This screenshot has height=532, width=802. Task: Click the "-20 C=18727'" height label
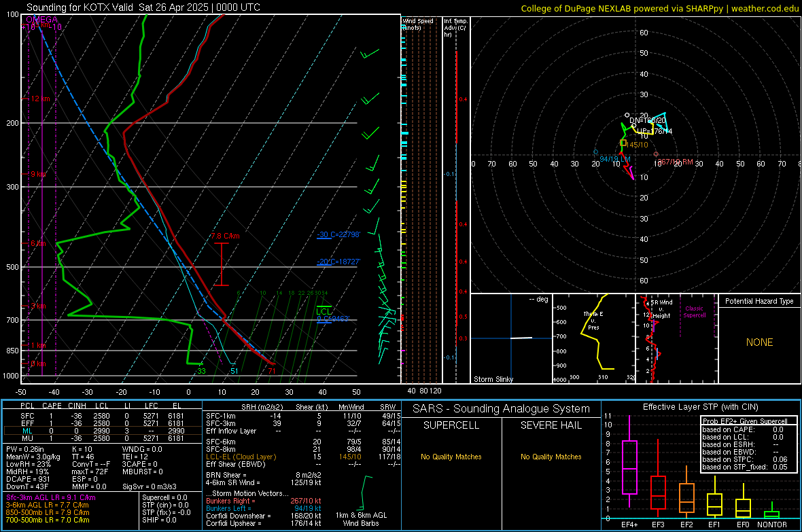[x=338, y=262]
